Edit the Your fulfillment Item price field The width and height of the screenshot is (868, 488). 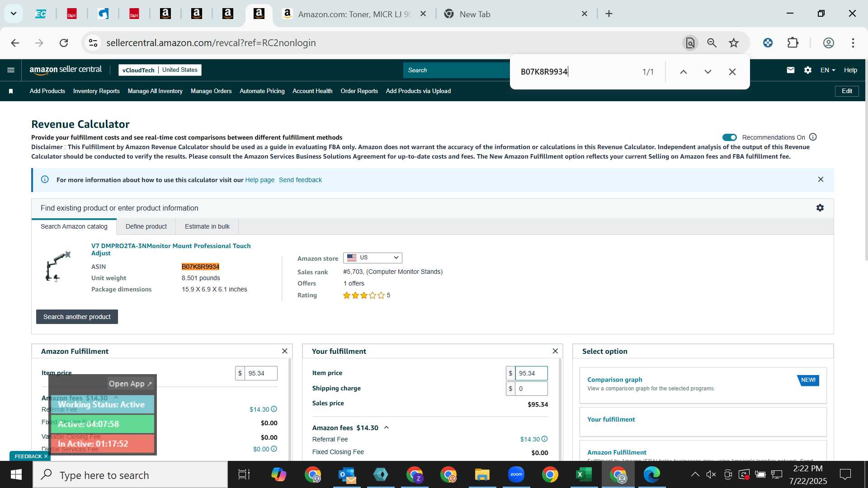coord(531,373)
